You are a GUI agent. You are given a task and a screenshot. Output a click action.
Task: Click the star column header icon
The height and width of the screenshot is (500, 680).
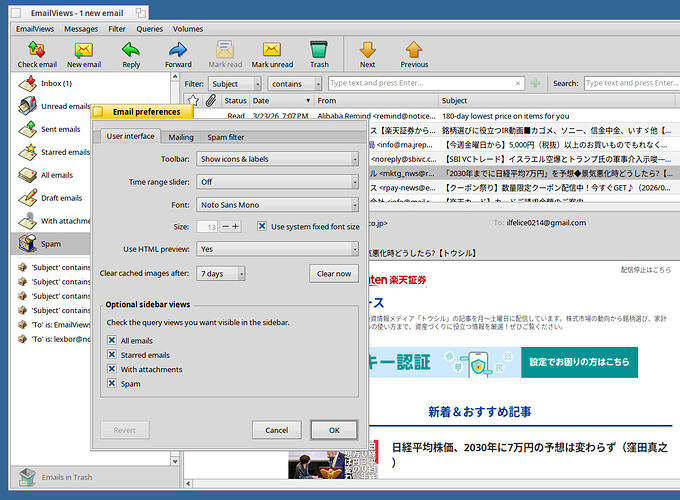(x=193, y=101)
